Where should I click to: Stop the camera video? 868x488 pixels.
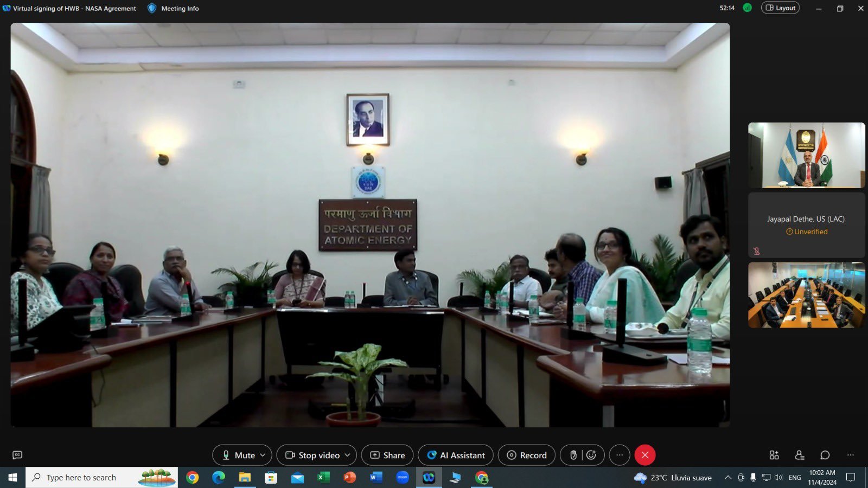(313, 455)
